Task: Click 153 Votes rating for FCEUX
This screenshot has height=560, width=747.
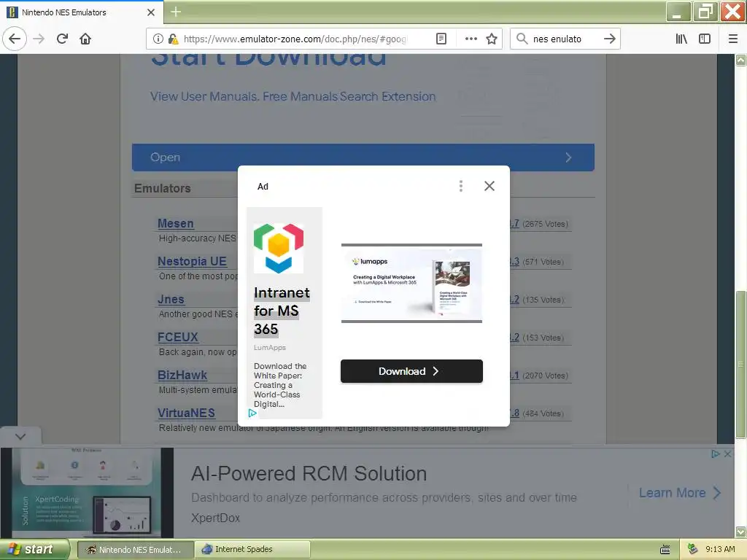Action: [x=543, y=338]
